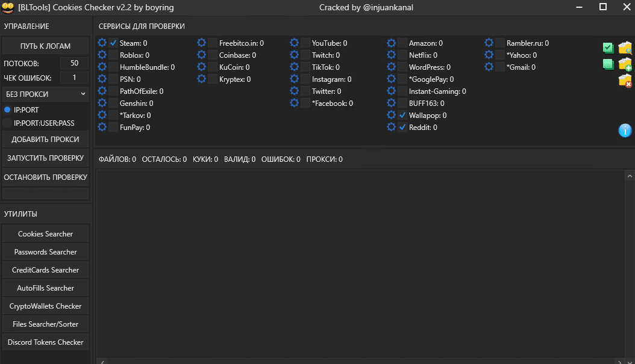Viewport: 635px width, 364px height.
Task: Tick the Twitch checkbox
Action: tap(305, 55)
